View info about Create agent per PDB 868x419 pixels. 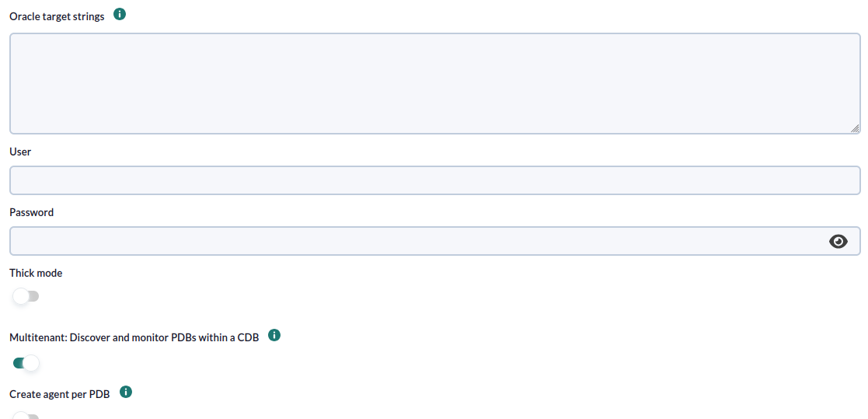coord(126,392)
